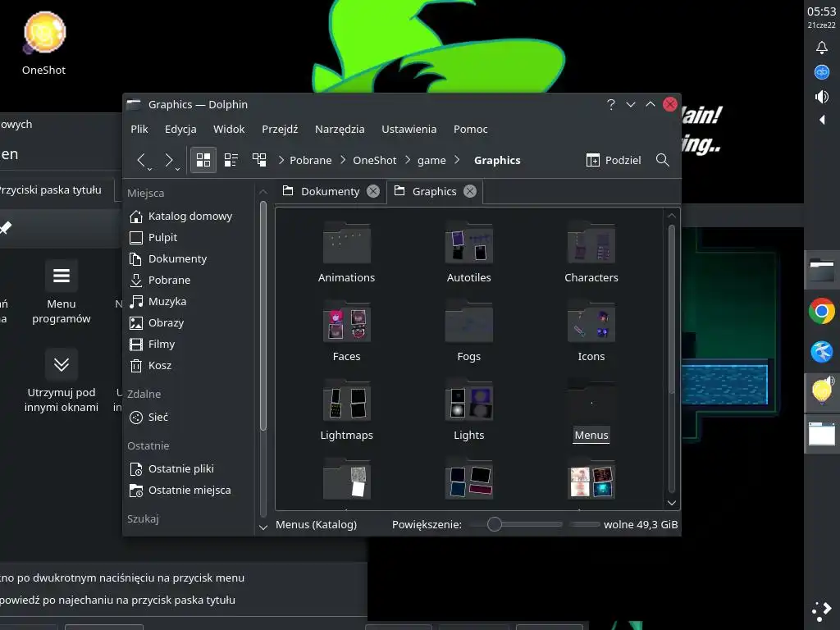Open the Narzędzia menu

tap(340, 129)
